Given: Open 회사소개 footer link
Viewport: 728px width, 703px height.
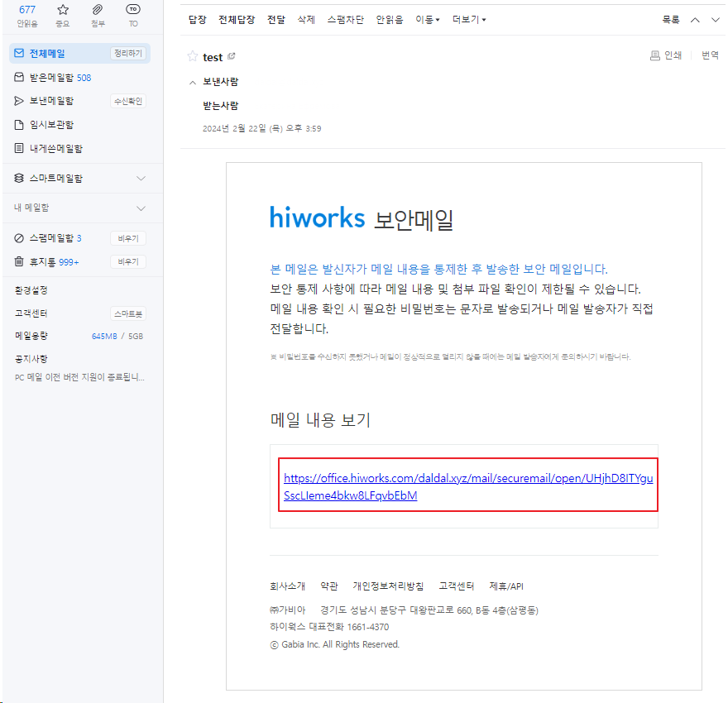Looking at the screenshot, I should click(287, 586).
